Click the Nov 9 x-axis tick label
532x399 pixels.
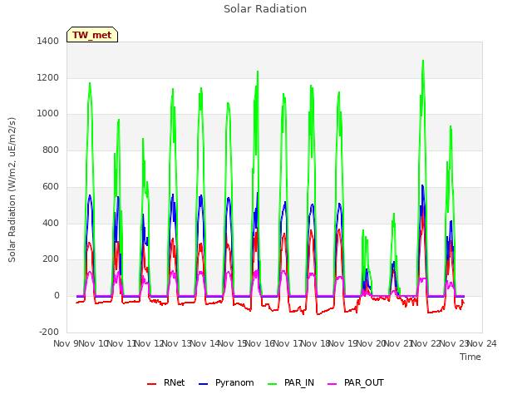(x=66, y=343)
